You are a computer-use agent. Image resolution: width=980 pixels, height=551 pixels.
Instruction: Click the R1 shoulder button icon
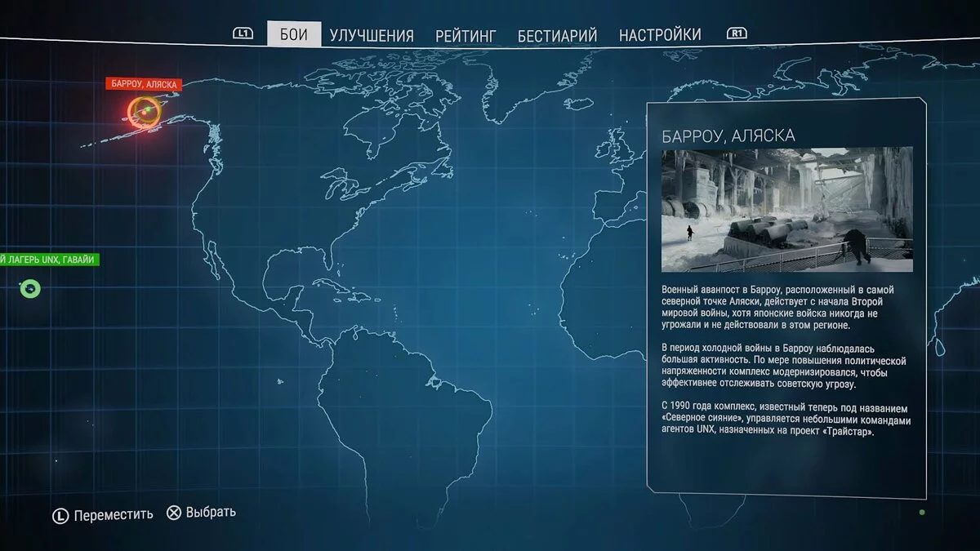coord(737,33)
